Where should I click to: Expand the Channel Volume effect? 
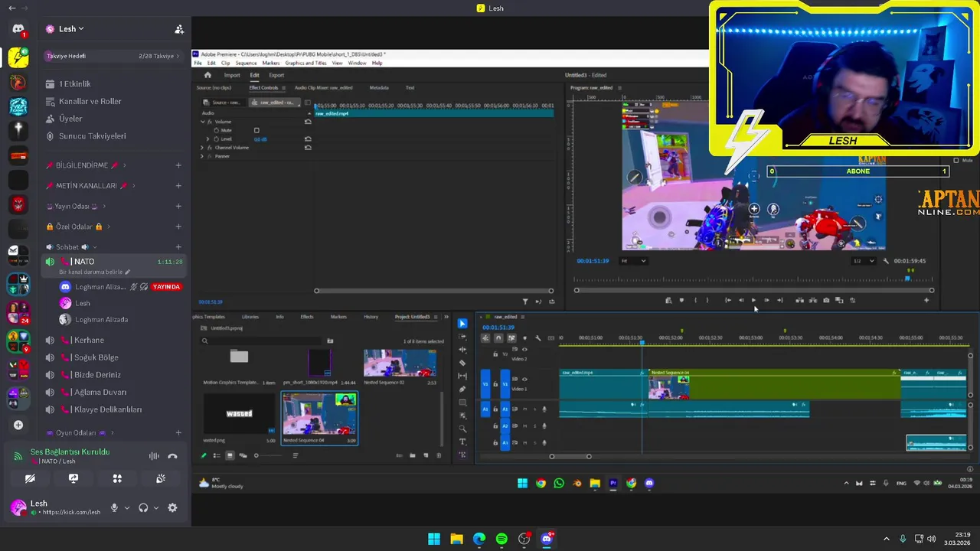202,148
